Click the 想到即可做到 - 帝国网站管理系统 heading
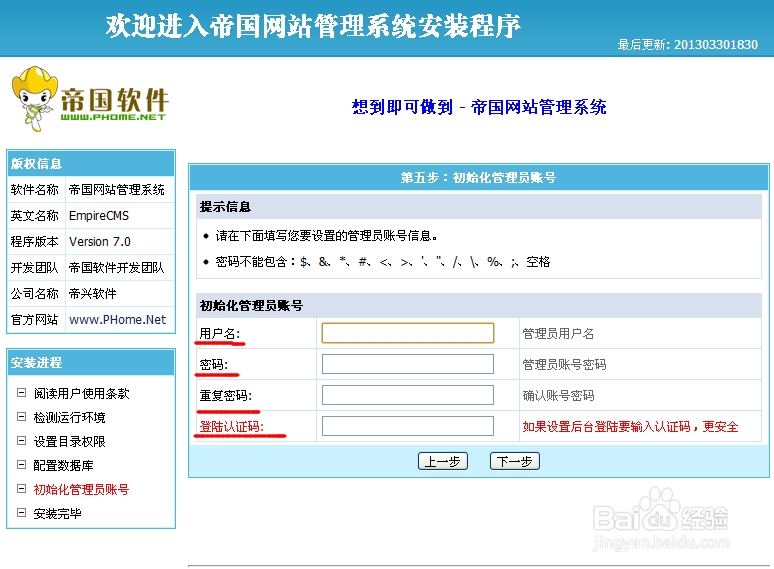 coord(479,107)
